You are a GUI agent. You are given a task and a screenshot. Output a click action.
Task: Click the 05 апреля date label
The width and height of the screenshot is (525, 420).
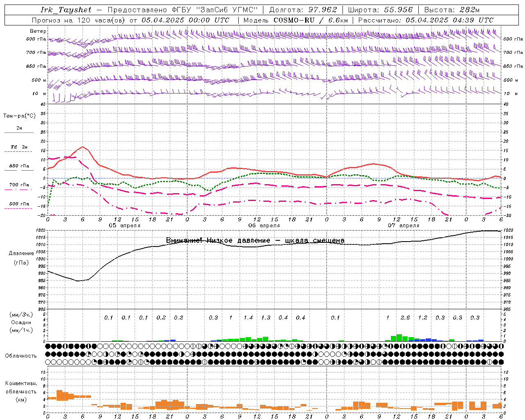tap(124, 226)
